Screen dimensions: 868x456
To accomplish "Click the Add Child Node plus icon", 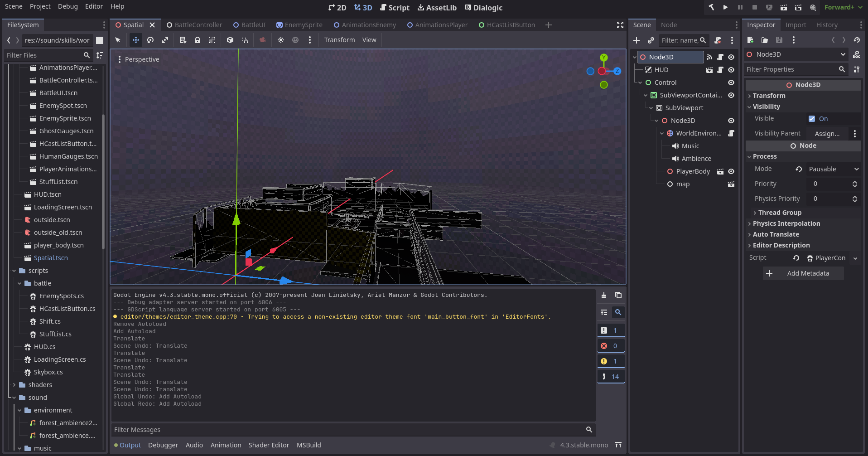I will click(637, 40).
